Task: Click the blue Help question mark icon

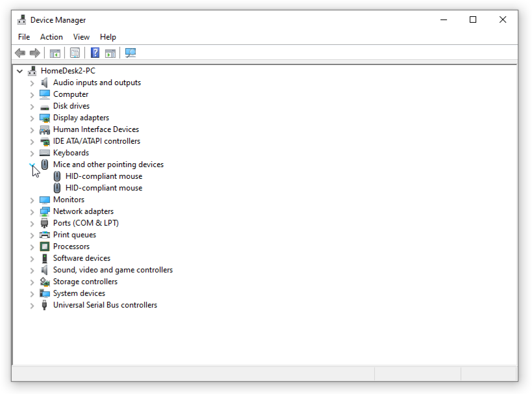Action: 95,53
